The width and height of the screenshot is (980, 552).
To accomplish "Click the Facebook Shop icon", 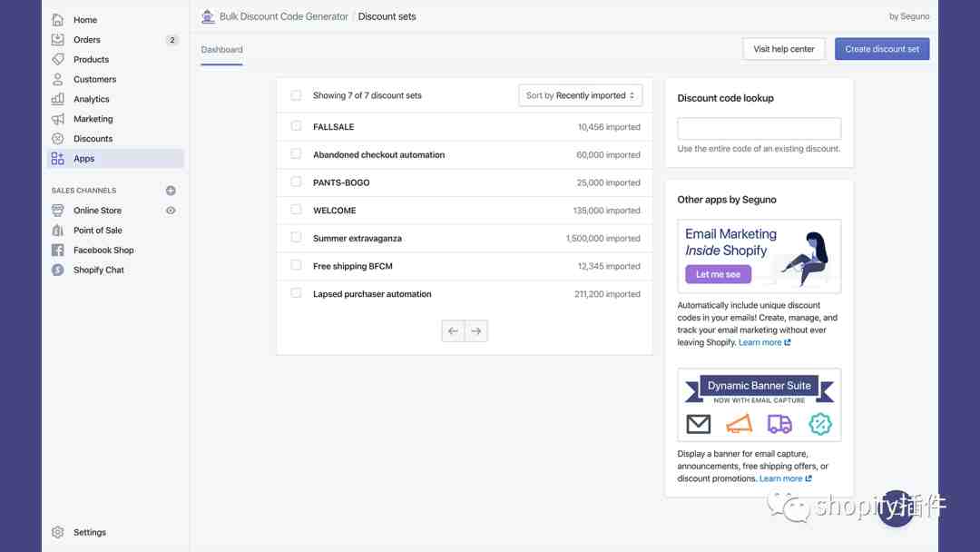I will pos(58,251).
